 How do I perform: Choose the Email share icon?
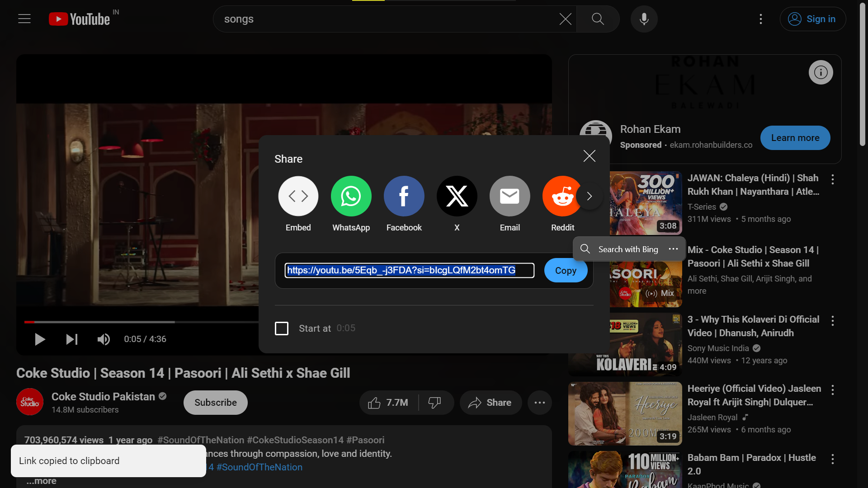(509, 196)
